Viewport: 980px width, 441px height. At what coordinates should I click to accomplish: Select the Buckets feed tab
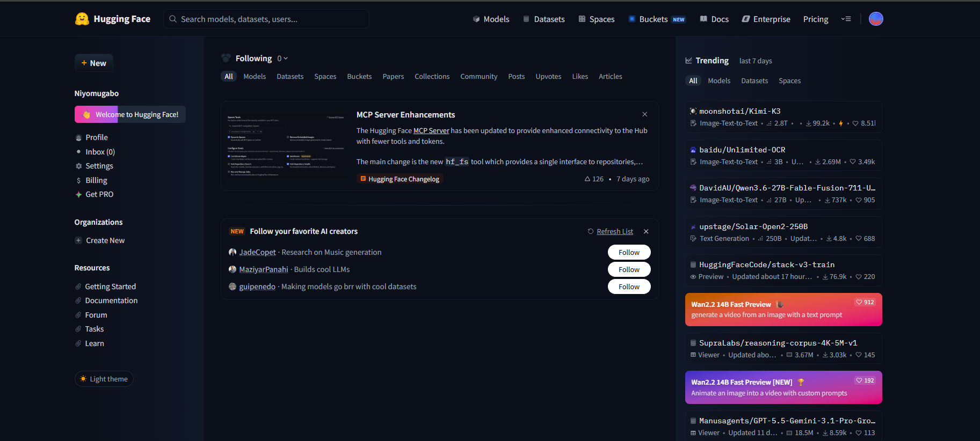coord(359,77)
